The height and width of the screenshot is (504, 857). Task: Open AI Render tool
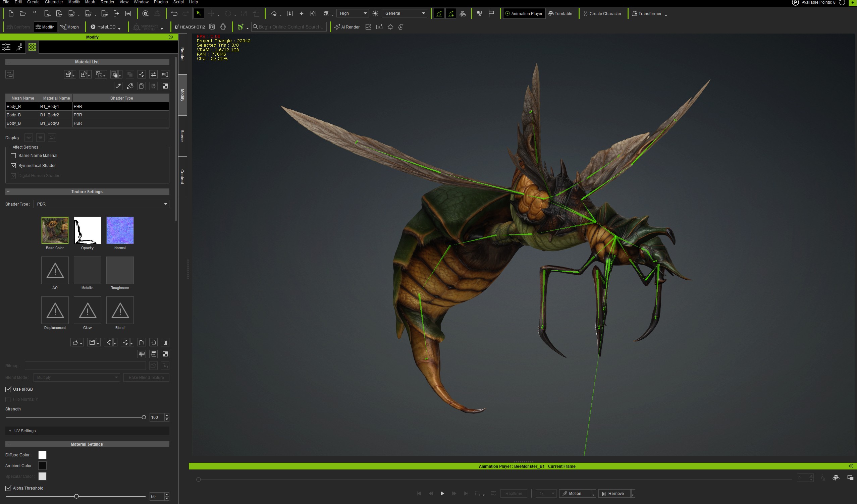point(347,27)
